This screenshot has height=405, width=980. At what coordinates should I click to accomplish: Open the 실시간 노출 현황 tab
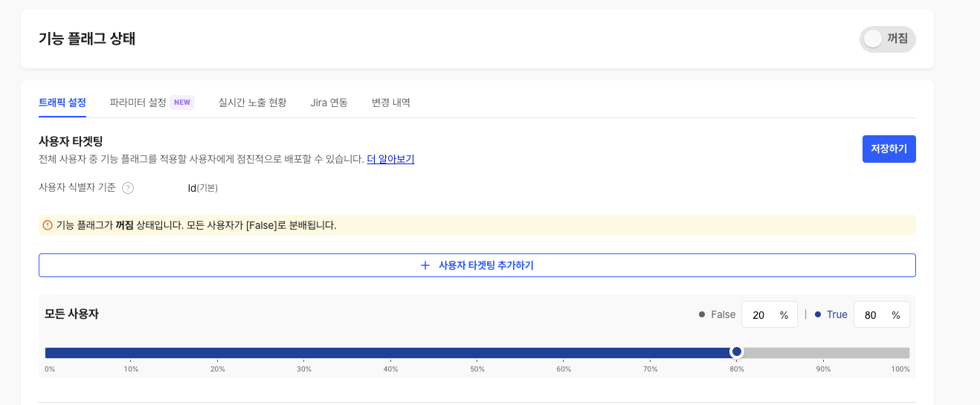tap(253, 103)
